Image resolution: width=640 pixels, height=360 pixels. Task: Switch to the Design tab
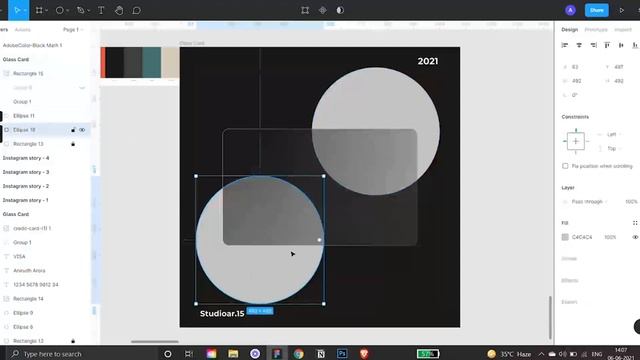coord(569,30)
